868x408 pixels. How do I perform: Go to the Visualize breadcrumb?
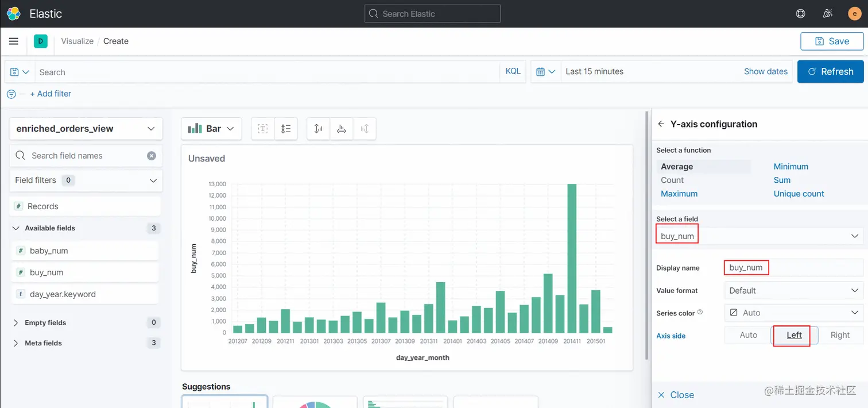click(x=77, y=41)
